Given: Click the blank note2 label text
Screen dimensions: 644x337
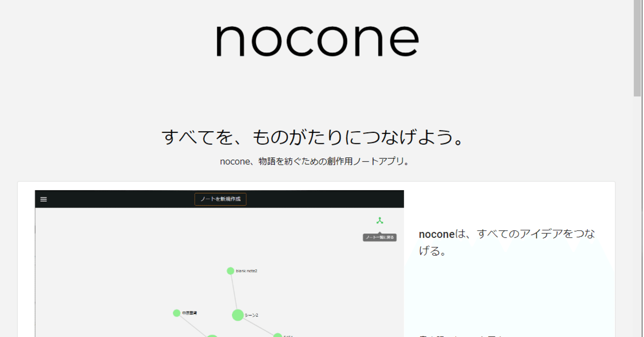Looking at the screenshot, I should 247,271.
